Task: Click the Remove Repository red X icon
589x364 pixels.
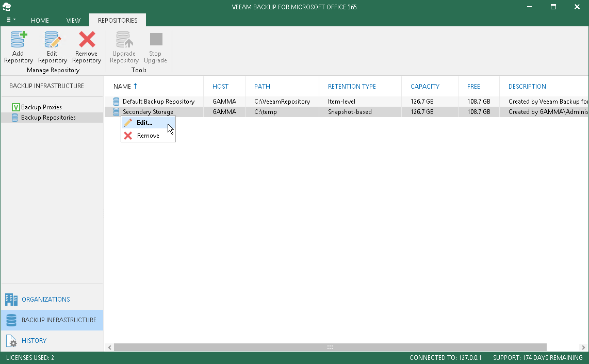Action: click(87, 40)
